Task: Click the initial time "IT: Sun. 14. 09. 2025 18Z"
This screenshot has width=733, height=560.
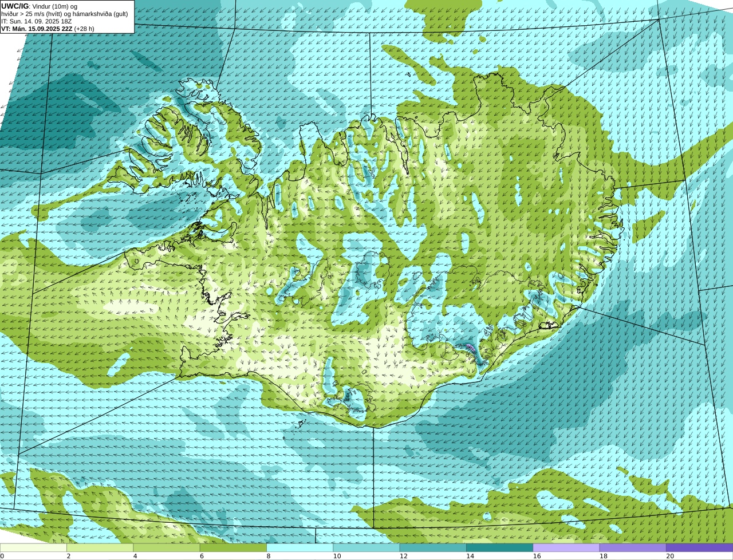Action: click(x=37, y=21)
